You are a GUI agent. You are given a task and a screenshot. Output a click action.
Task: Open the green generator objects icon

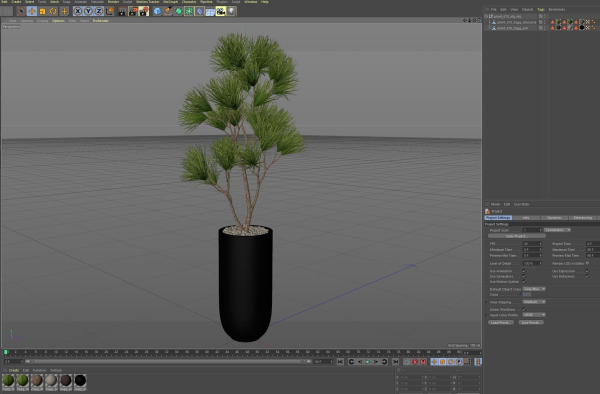click(178, 11)
